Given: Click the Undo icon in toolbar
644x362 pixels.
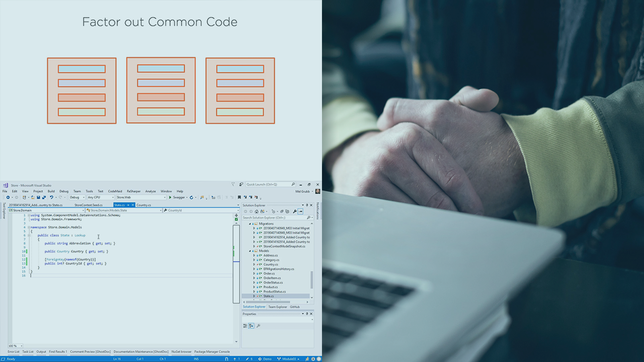Looking at the screenshot, I should tap(51, 198).
